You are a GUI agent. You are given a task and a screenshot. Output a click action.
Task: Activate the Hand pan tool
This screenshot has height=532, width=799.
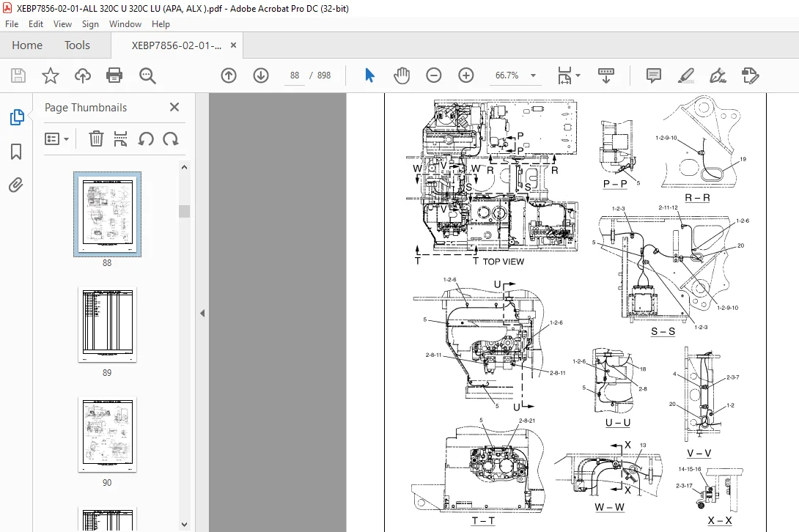click(x=402, y=75)
